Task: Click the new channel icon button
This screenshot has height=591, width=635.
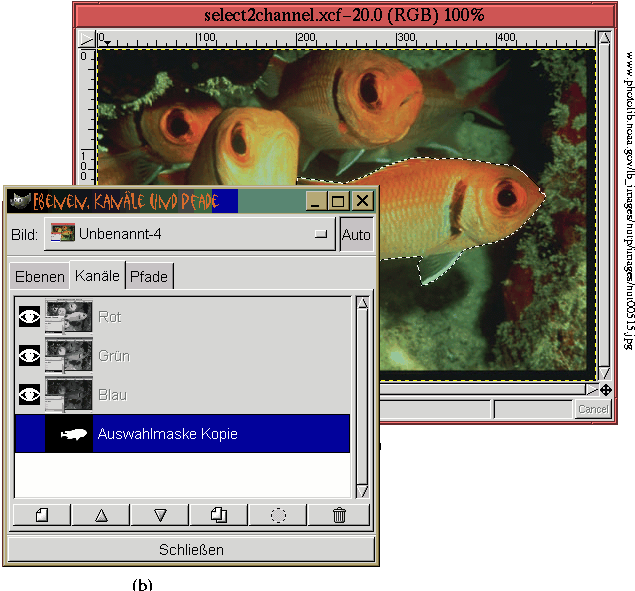Action: coord(42,515)
